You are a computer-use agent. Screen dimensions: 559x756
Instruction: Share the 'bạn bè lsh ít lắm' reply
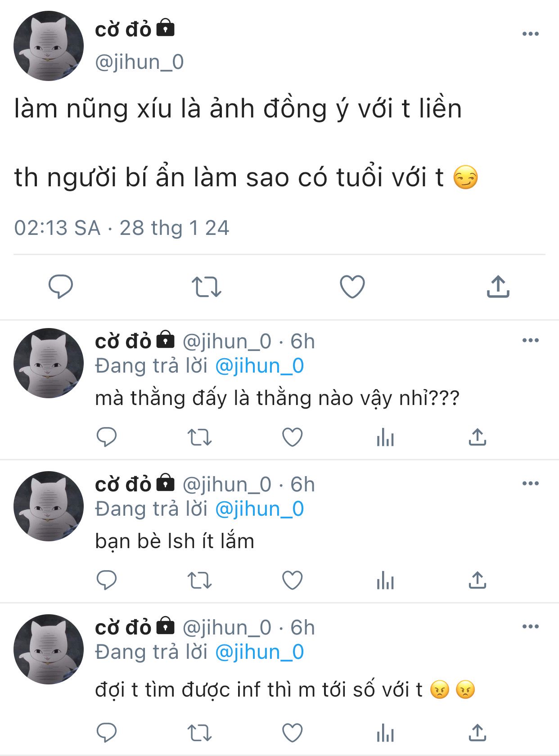(478, 580)
